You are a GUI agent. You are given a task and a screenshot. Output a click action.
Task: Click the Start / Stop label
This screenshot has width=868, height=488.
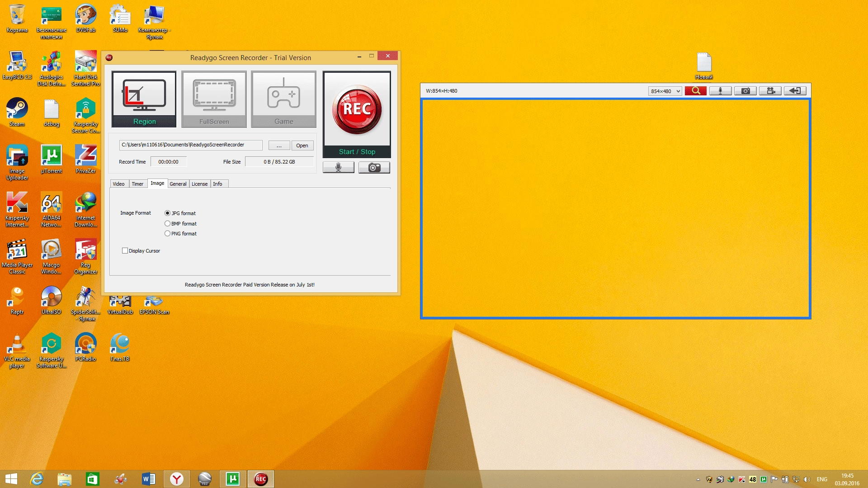(x=357, y=152)
